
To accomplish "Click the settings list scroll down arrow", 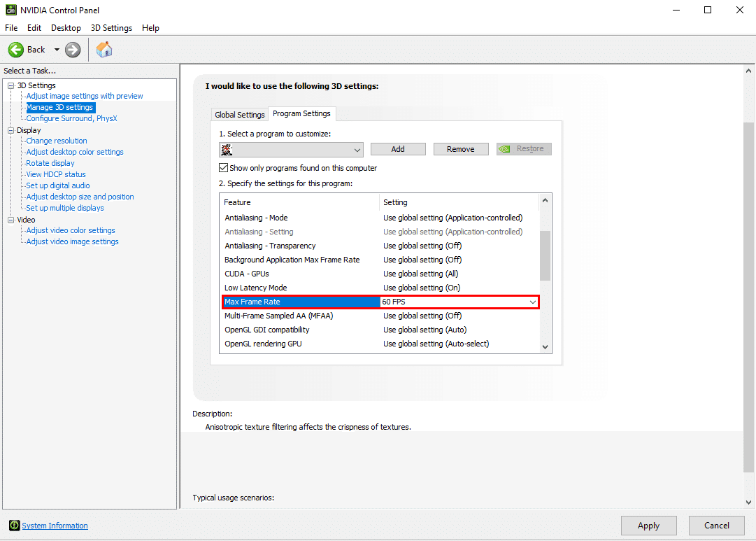I will tap(545, 346).
